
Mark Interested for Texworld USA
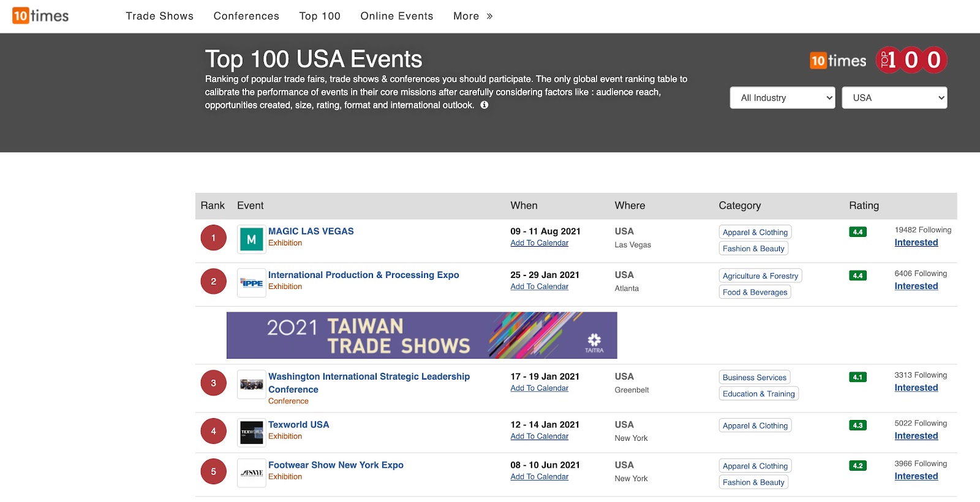point(916,436)
